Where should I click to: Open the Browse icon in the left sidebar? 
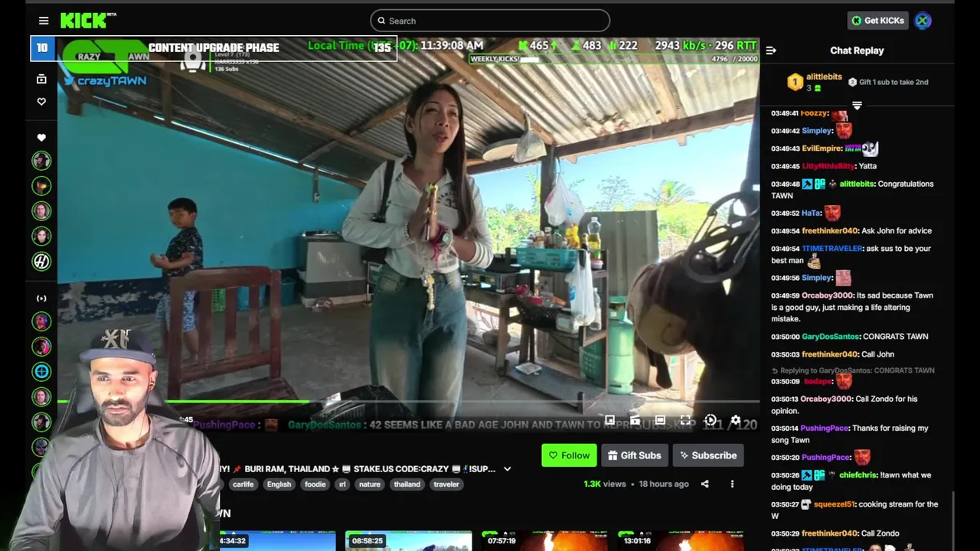pyautogui.click(x=41, y=79)
